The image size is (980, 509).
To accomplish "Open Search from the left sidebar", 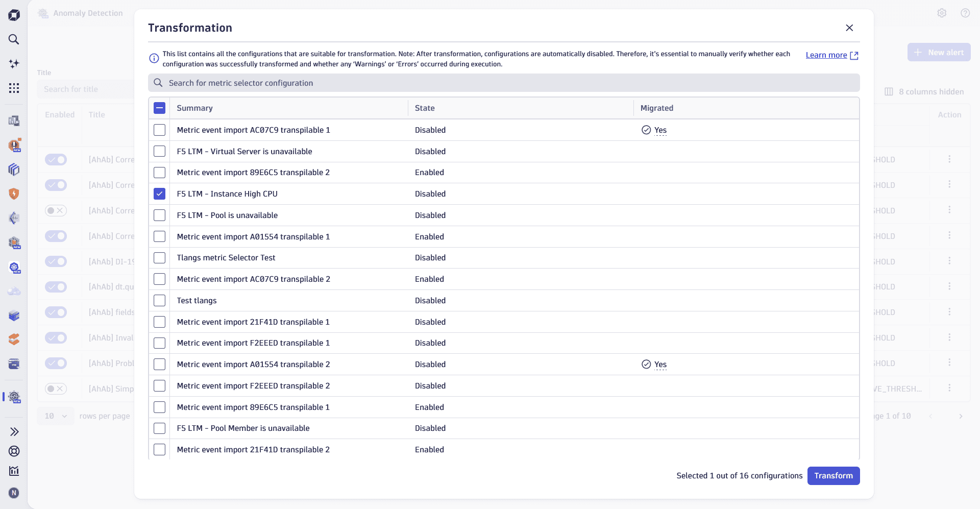I will [14, 39].
